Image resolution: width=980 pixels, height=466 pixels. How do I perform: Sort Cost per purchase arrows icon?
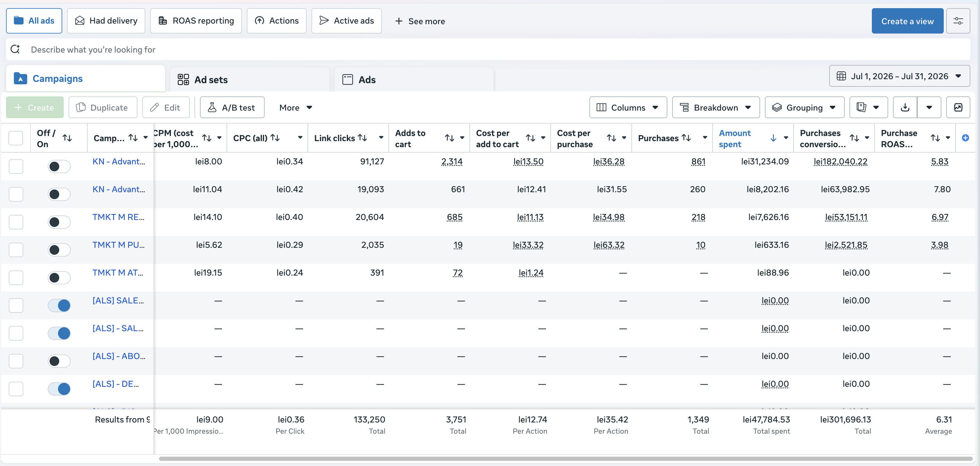tap(611, 138)
